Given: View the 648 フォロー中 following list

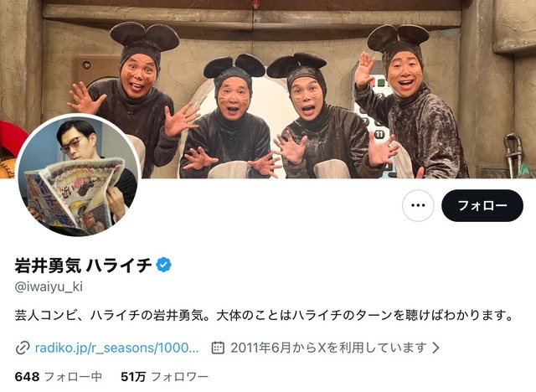Looking at the screenshot, I should coord(59,377).
